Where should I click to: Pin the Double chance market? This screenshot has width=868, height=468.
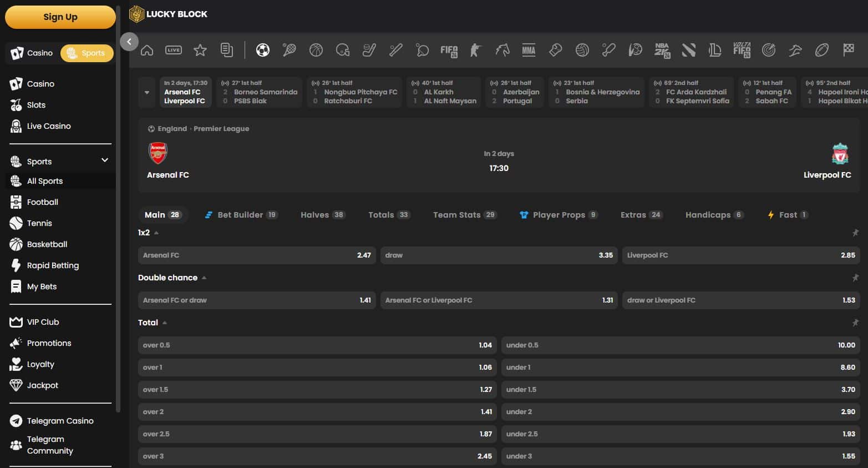click(x=855, y=278)
